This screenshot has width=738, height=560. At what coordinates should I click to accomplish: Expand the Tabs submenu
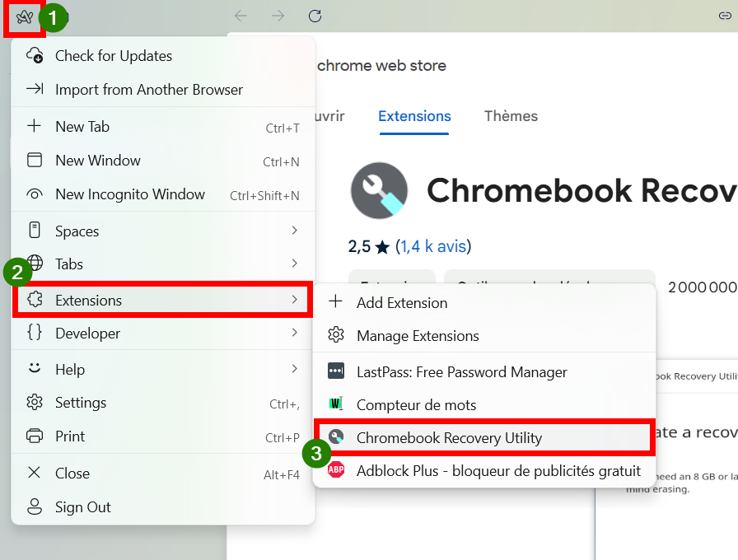[x=163, y=264]
